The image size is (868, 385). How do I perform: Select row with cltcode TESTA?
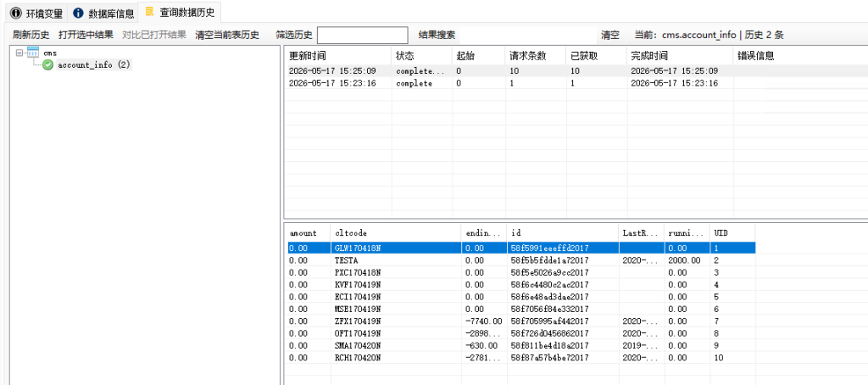[x=520, y=260]
